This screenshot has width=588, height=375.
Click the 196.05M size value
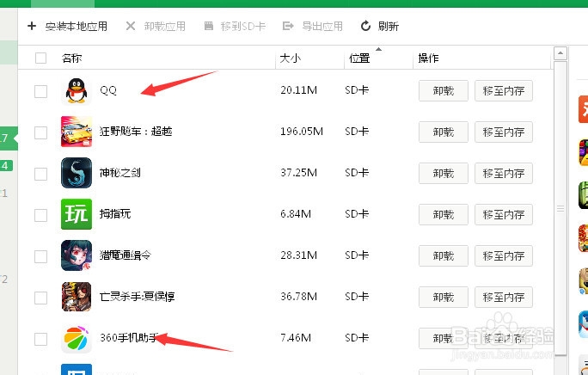302,132
